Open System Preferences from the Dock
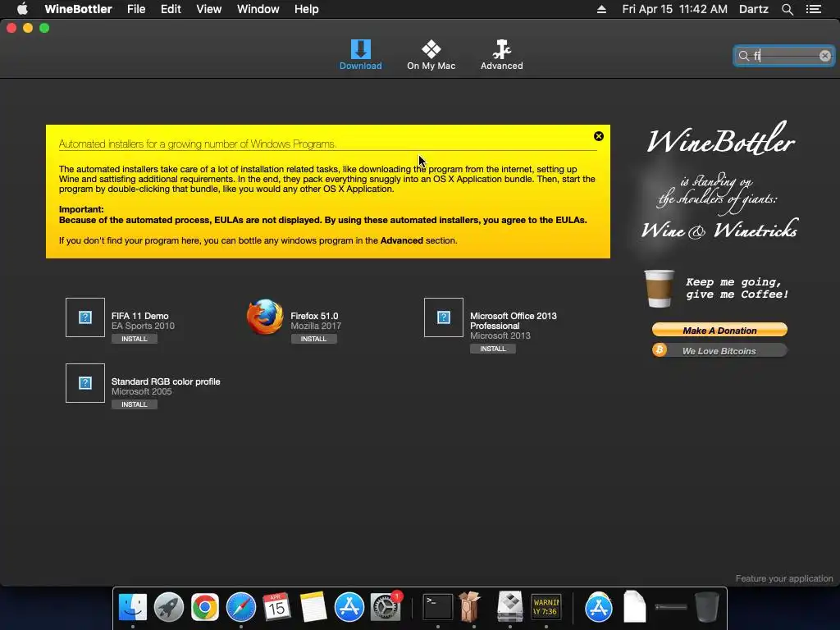Screen dimensions: 840x630 point(386,607)
